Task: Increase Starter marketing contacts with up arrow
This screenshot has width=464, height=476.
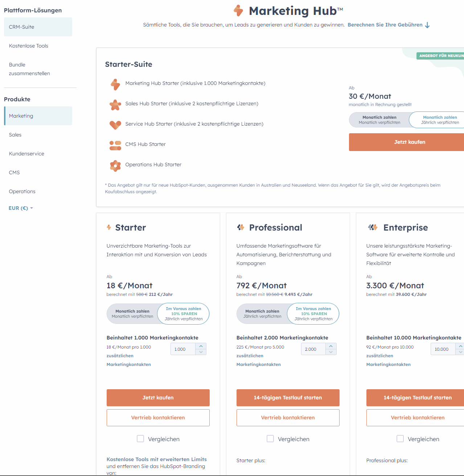Action: 201,346
